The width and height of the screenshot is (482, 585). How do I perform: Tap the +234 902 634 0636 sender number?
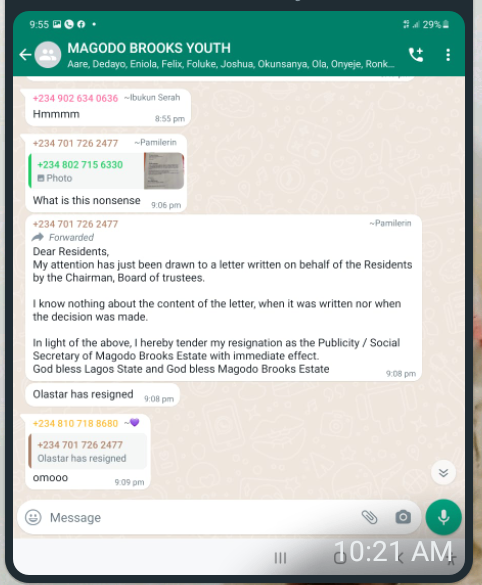[75, 98]
